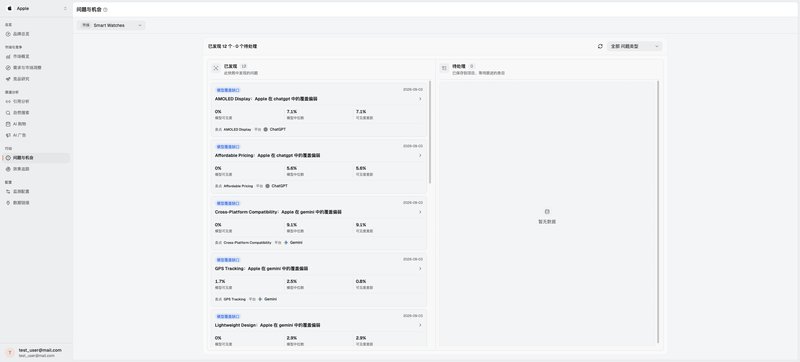Click the count badge 0 beside 待处理
Image resolution: width=800 pixels, height=362 pixels.
pyautogui.click(x=471, y=66)
